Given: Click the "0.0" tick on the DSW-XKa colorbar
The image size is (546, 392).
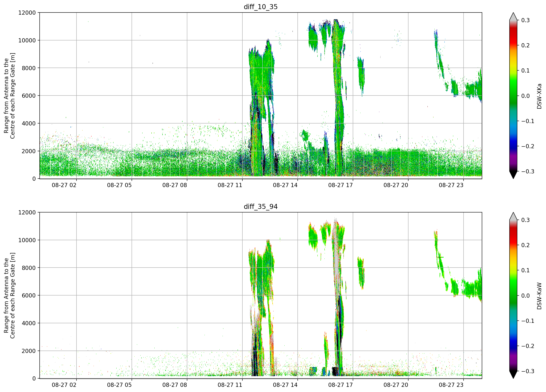Looking at the screenshot, I should (525, 96).
